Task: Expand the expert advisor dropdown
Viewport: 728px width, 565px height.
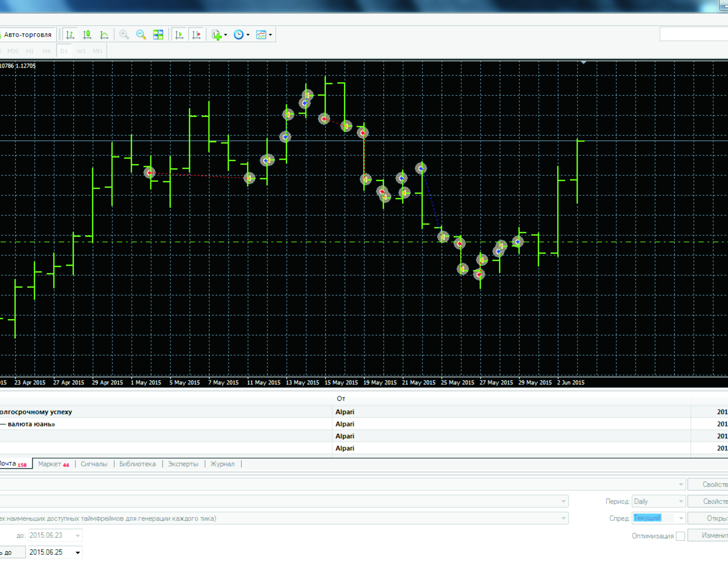Action: click(681, 484)
